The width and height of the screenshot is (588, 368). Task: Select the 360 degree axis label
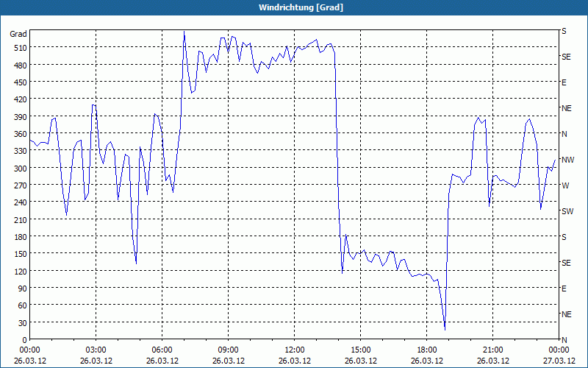pyautogui.click(x=21, y=134)
